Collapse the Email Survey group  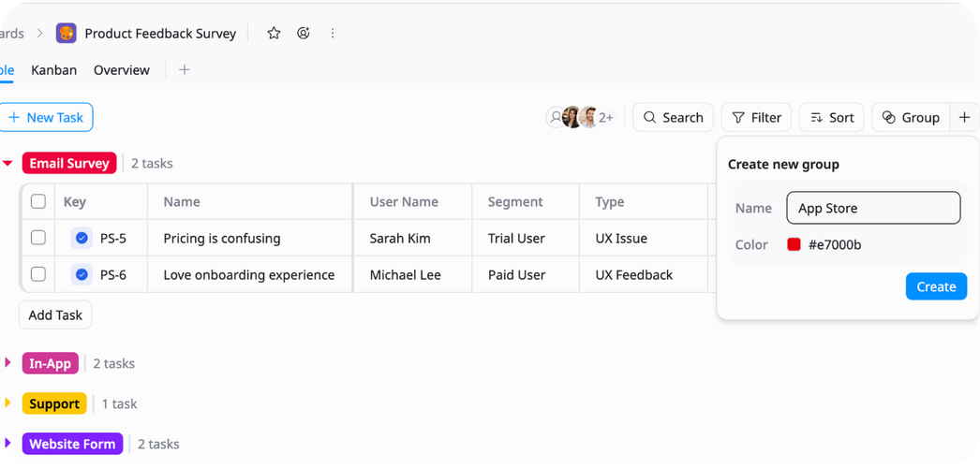[7, 164]
